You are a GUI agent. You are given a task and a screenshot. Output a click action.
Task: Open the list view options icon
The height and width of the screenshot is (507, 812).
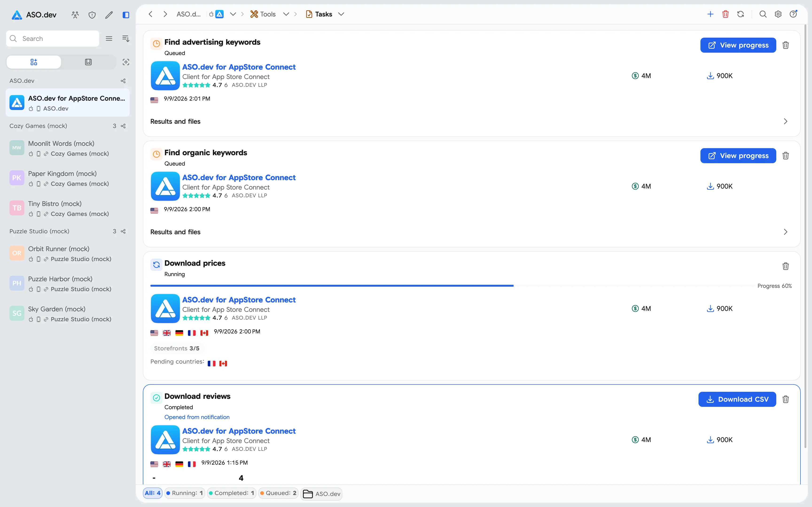point(109,39)
